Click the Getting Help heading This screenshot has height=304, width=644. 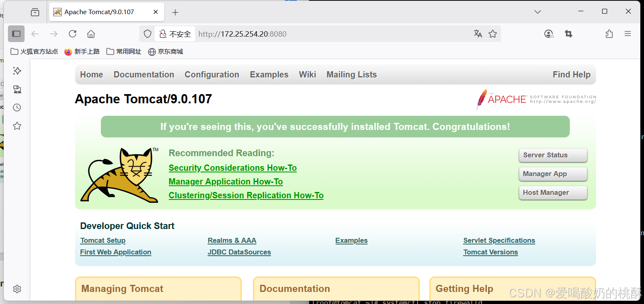point(464,289)
